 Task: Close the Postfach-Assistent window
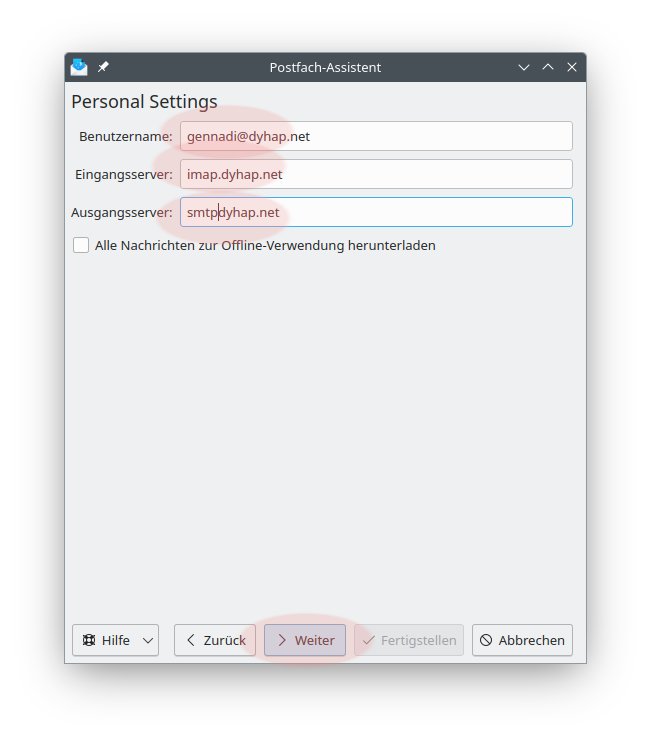click(572, 67)
